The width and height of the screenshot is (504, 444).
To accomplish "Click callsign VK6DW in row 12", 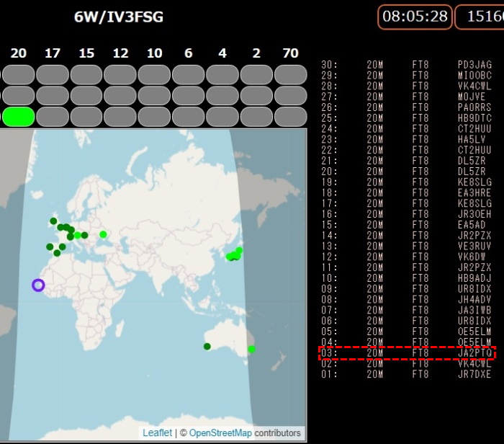I will 472,257.
